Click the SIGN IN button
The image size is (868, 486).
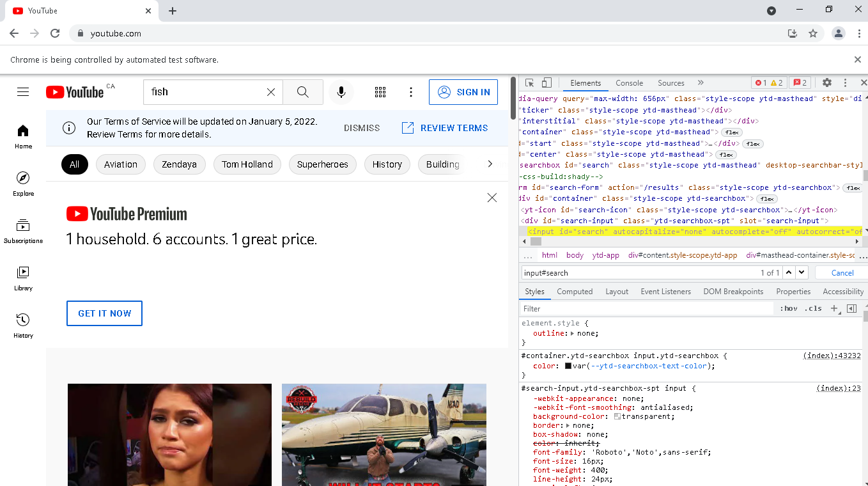point(464,92)
